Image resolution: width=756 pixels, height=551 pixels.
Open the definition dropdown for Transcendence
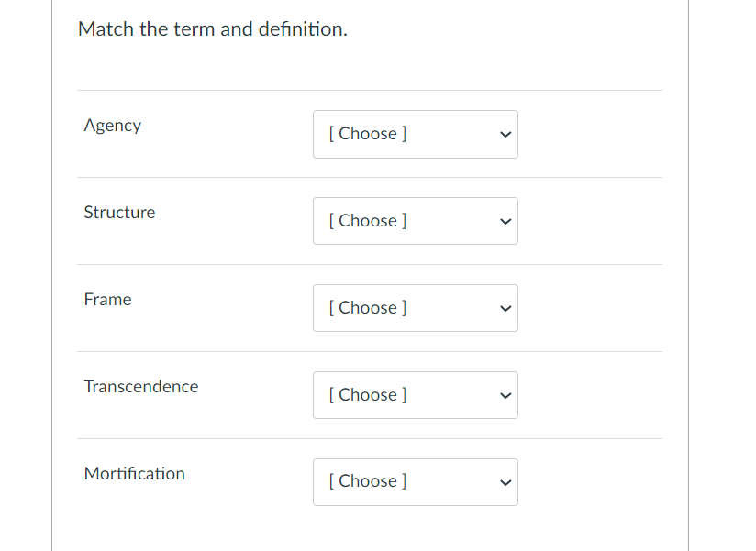coord(415,395)
